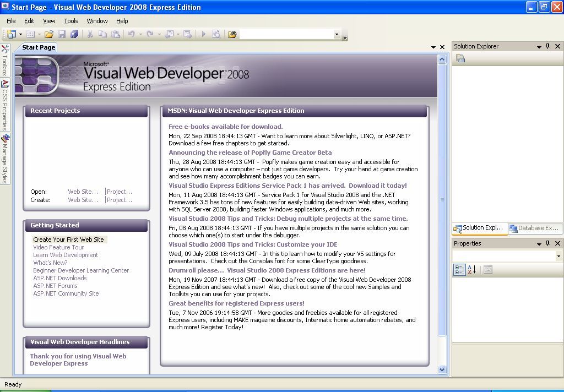Click Free e-books available for download headline
The width and height of the screenshot is (564, 392).
(x=225, y=127)
